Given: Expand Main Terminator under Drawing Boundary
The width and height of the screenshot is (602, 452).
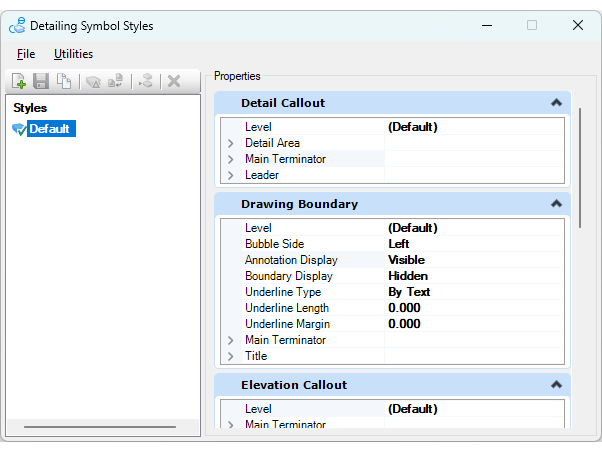Looking at the screenshot, I should point(230,340).
